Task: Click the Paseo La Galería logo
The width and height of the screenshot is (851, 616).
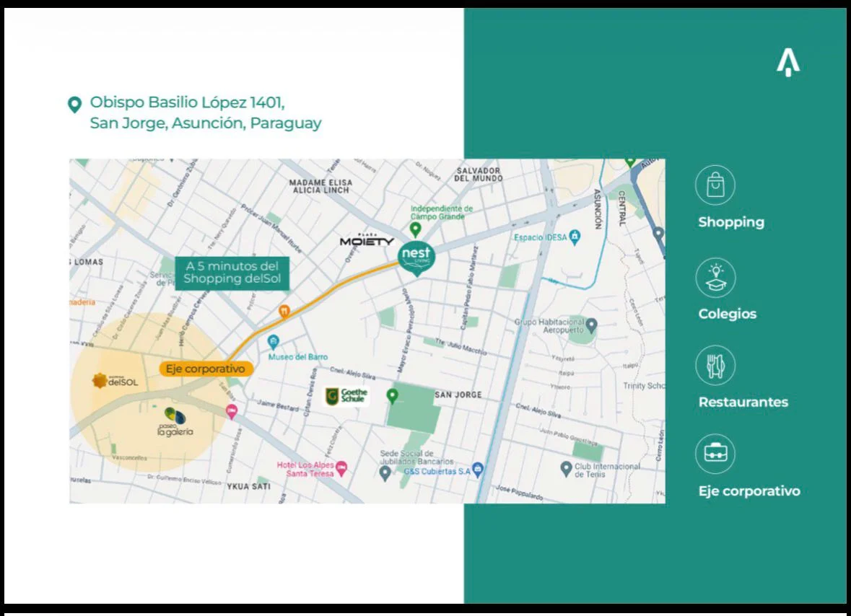Action: tap(175, 422)
